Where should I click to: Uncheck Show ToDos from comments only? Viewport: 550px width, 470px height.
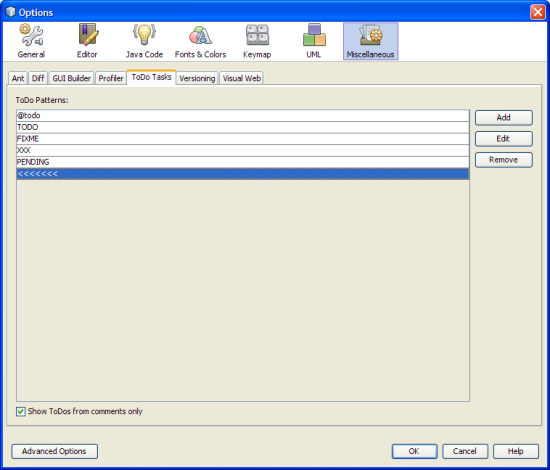coord(21,411)
